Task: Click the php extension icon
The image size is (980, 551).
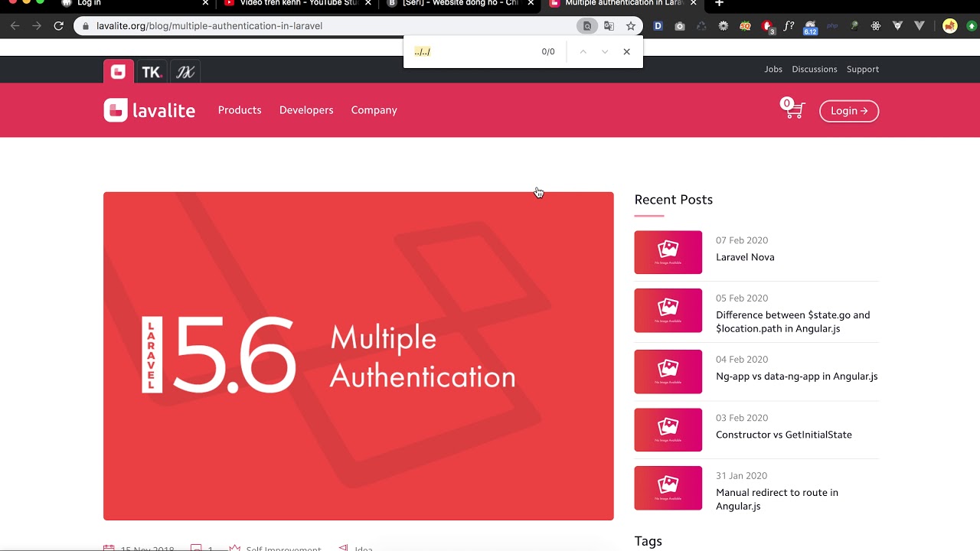Action: tap(832, 26)
